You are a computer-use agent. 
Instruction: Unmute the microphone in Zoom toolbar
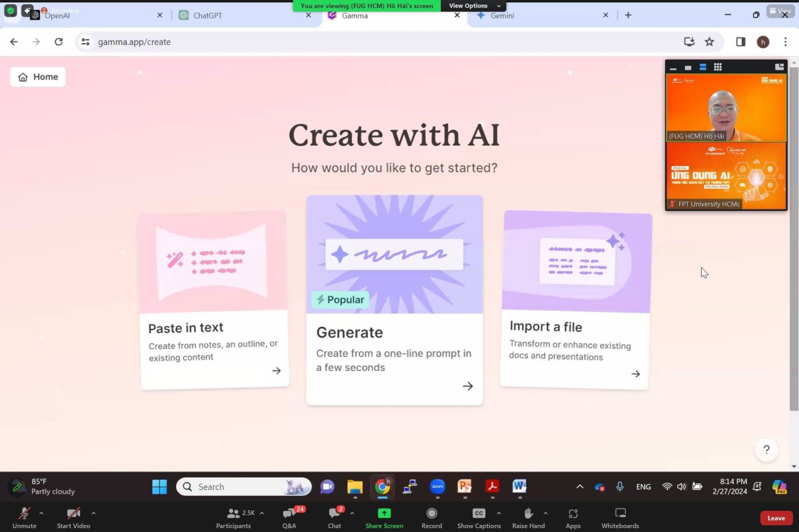click(24, 514)
